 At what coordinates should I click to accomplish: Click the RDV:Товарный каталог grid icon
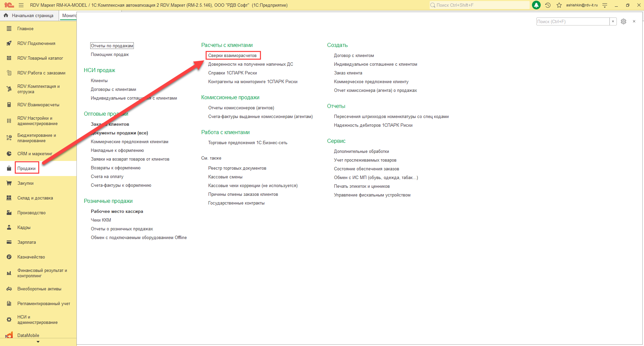[x=9, y=58]
